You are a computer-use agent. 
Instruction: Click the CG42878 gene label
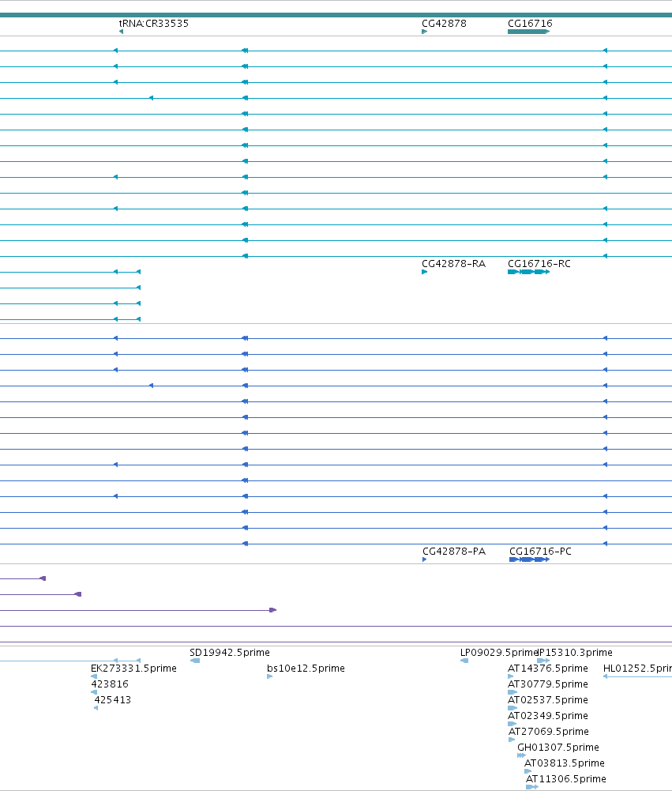click(444, 23)
